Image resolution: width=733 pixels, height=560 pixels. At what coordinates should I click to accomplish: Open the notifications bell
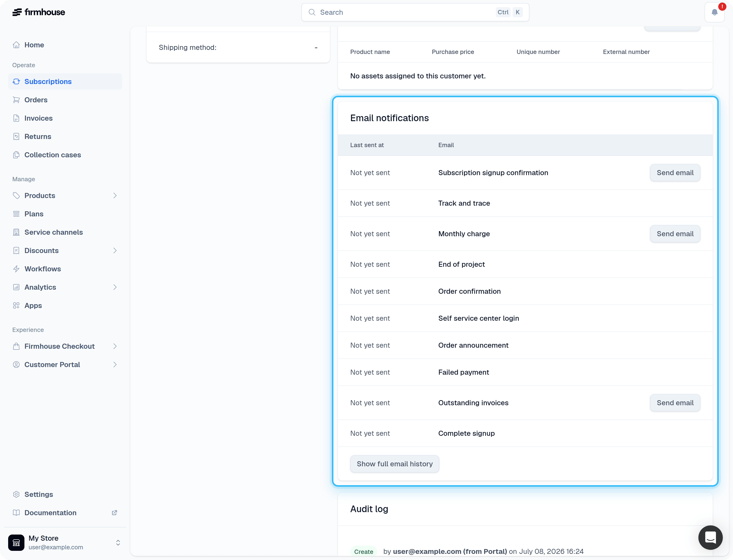point(714,12)
